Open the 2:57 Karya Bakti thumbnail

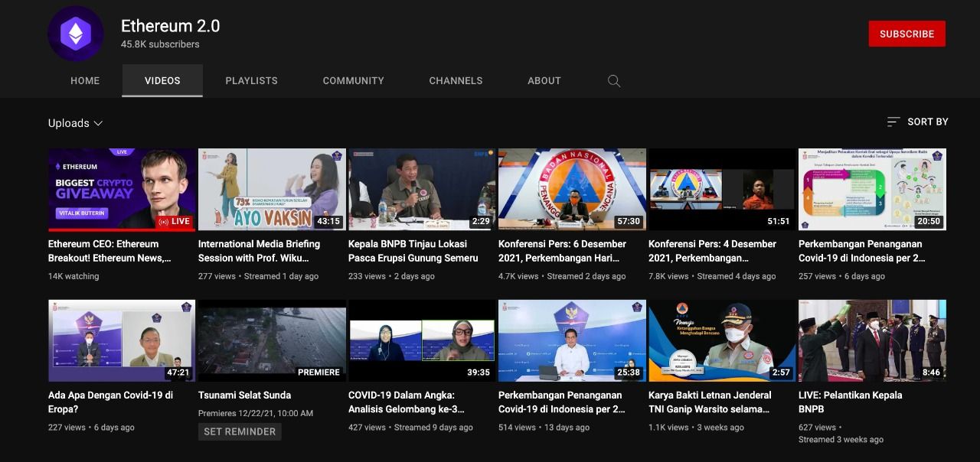point(722,340)
